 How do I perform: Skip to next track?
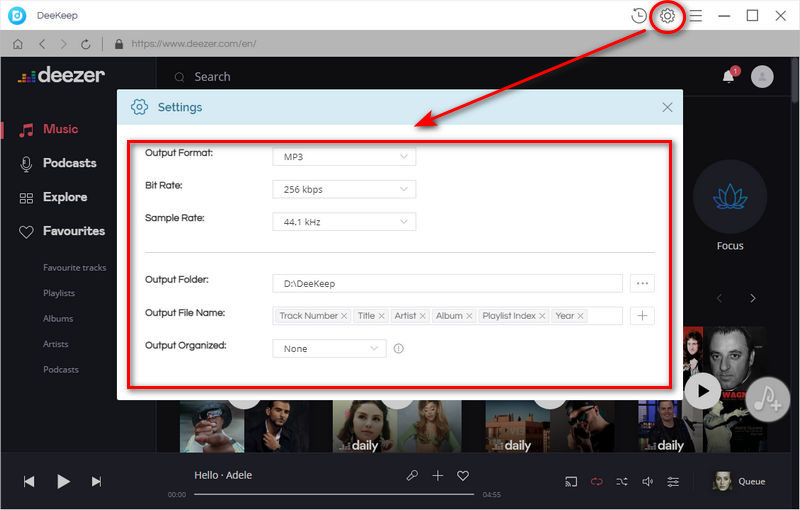click(96, 481)
